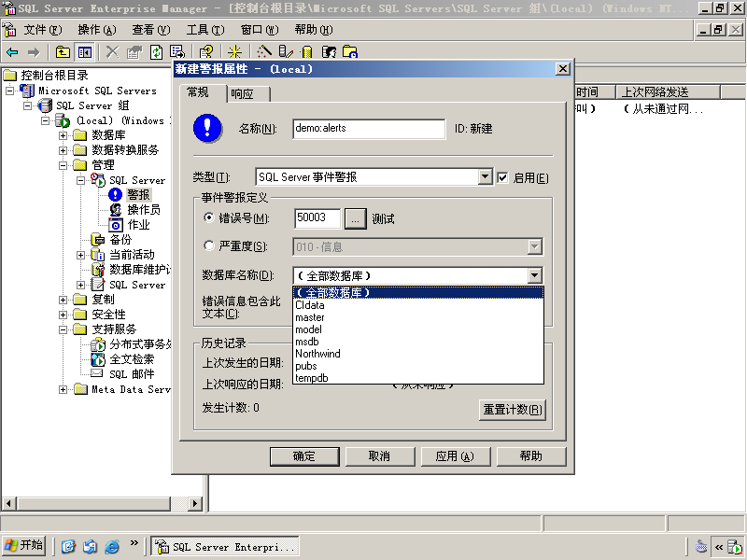Image resolution: width=747 pixels, height=560 pixels.
Task: Select the 作业 jobs tree node
Action: (x=138, y=225)
